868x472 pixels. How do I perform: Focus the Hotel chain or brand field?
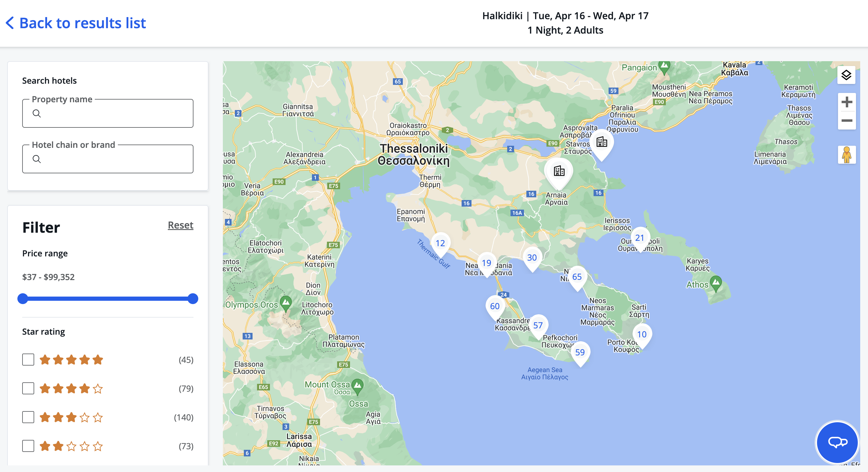(108, 159)
